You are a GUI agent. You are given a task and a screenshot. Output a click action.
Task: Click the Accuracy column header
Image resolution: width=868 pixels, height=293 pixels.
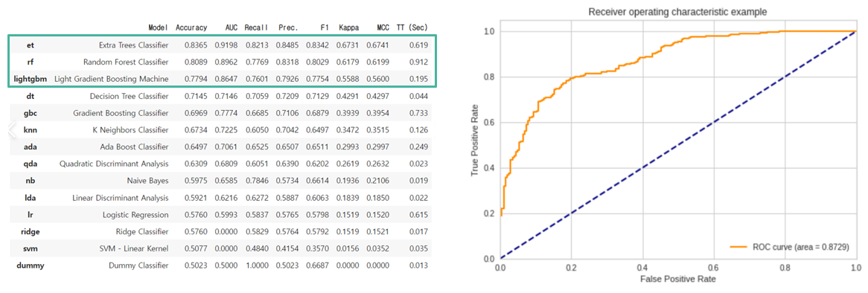(191, 27)
